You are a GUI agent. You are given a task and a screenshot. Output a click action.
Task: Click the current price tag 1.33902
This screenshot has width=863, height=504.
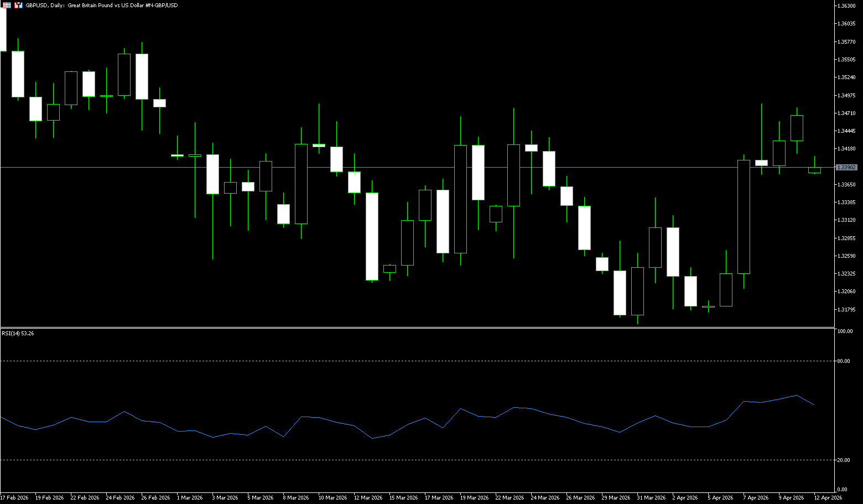[x=846, y=167]
